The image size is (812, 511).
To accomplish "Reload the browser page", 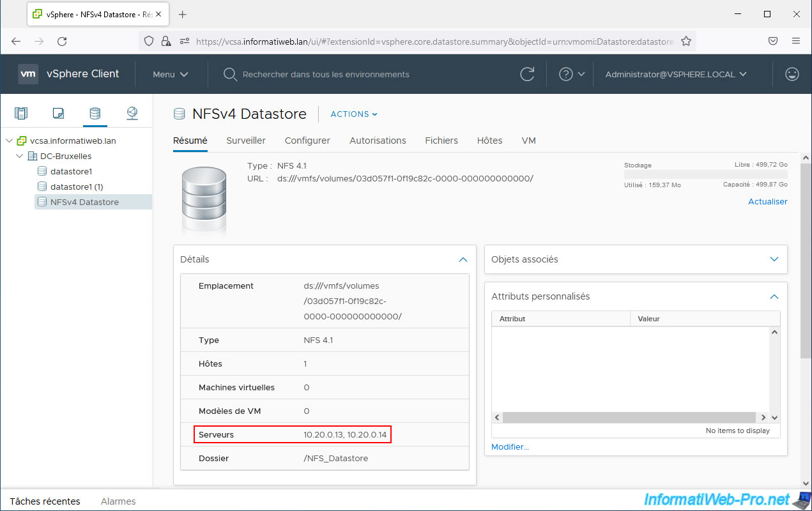I will [62, 41].
